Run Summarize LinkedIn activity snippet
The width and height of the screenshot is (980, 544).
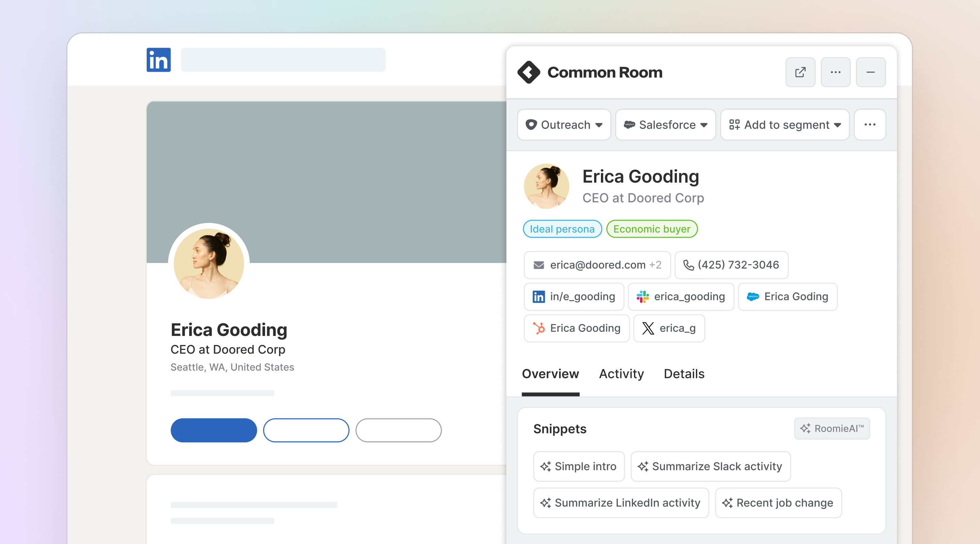(621, 503)
